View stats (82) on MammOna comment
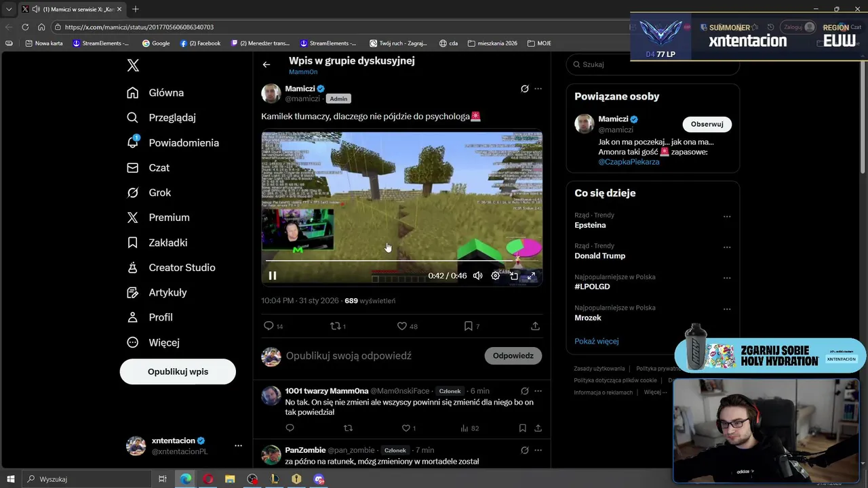This screenshot has width=868, height=488. click(x=469, y=428)
